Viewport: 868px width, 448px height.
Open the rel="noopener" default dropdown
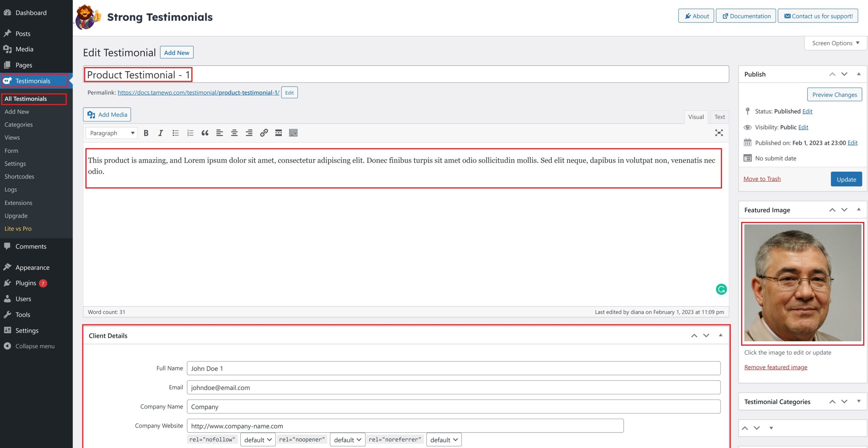tap(348, 440)
